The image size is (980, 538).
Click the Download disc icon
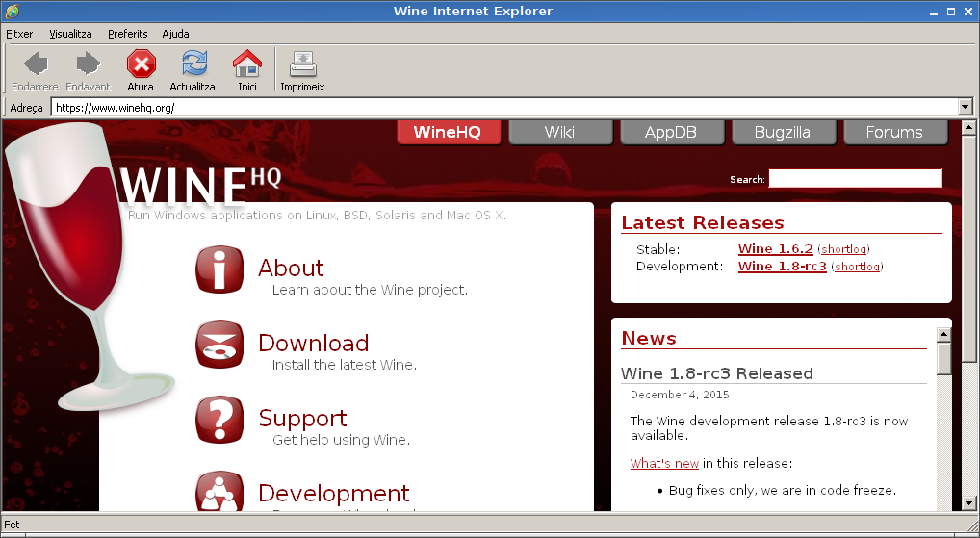coord(219,344)
